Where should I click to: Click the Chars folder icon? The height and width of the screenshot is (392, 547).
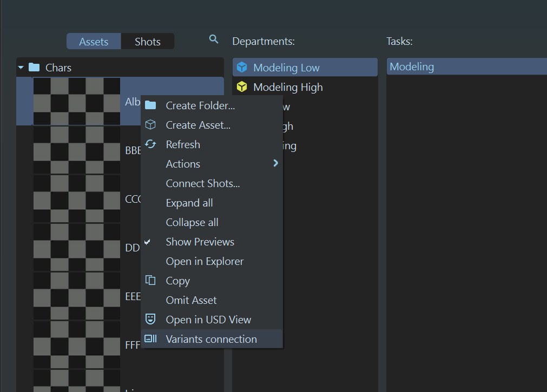pyautogui.click(x=34, y=68)
